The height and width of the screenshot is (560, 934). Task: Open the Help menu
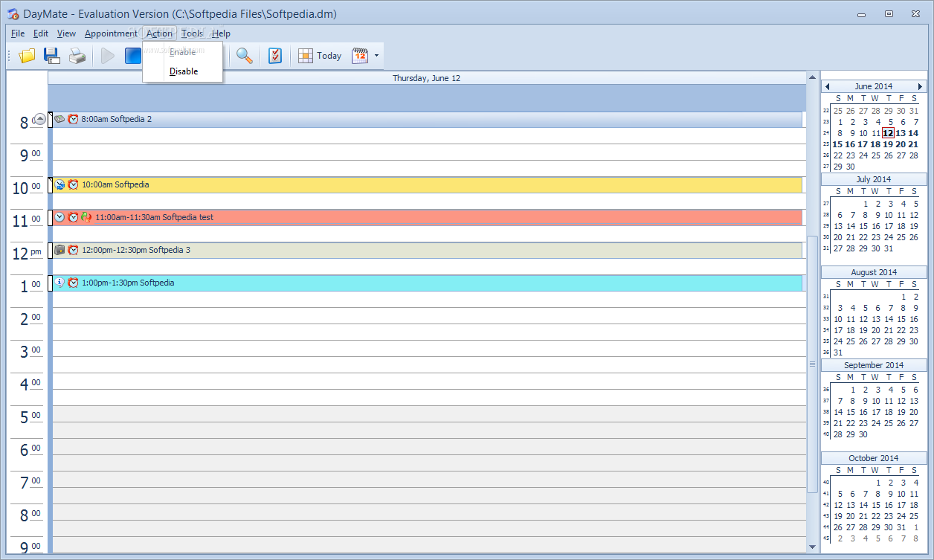(x=221, y=33)
